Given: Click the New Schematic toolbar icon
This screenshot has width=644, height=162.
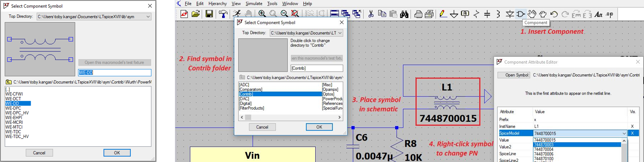Looking at the screenshot, I should (x=184, y=14).
